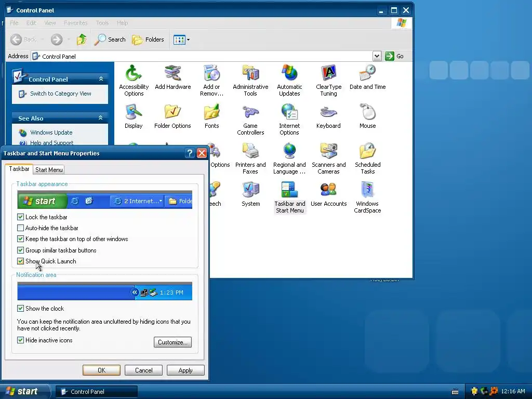This screenshot has width=532, height=399.
Task: Toggle Group similar taskbar buttons
Action: [x=20, y=250]
